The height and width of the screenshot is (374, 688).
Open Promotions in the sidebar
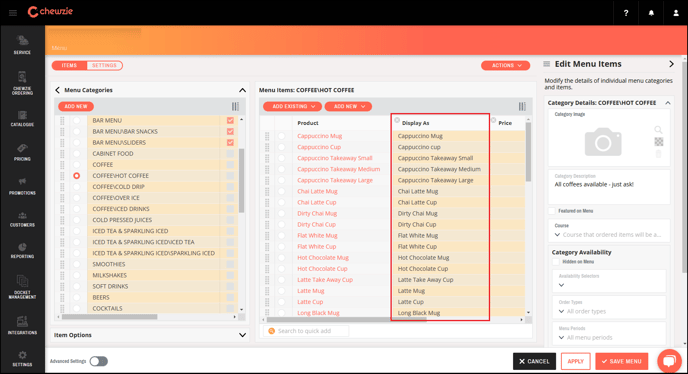pos(22,186)
